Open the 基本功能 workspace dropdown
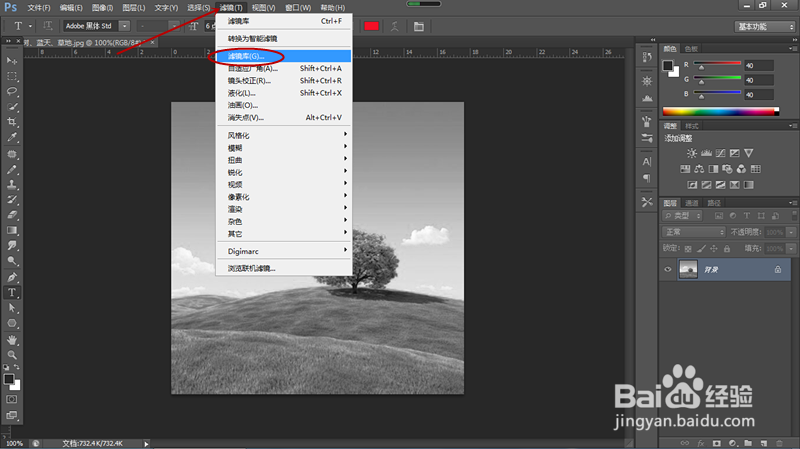The image size is (800, 449). pyautogui.click(x=764, y=27)
